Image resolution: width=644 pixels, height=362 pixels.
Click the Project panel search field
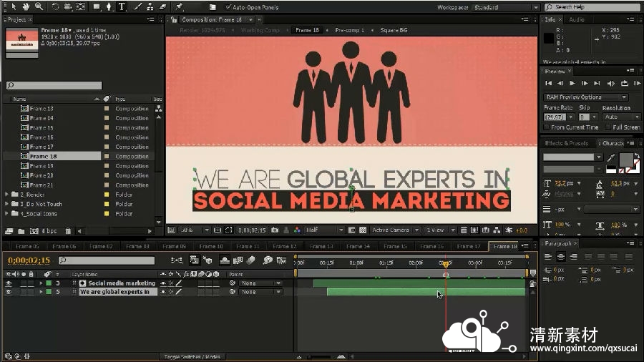pos(54,85)
